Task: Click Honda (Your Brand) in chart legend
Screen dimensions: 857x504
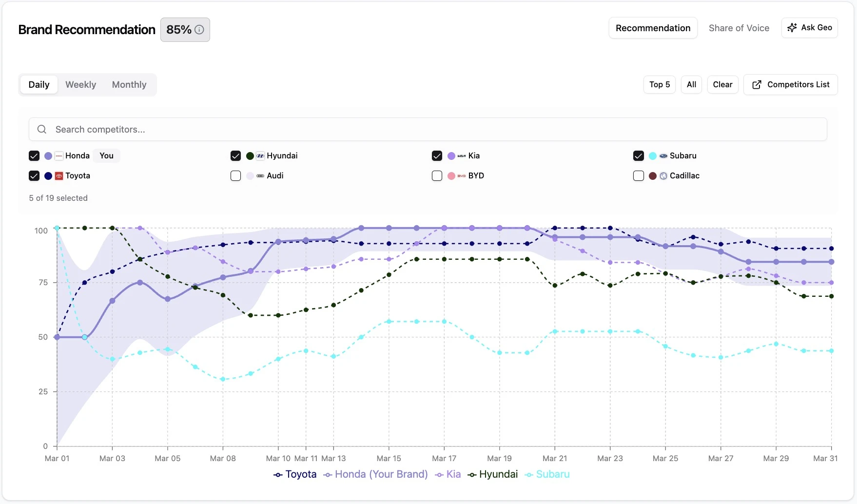Action: click(375, 474)
